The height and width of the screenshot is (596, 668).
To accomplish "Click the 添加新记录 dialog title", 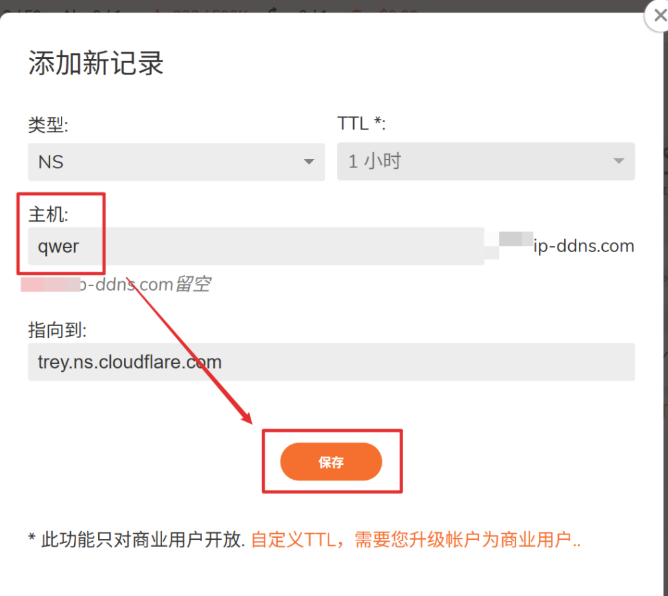I will point(96,63).
